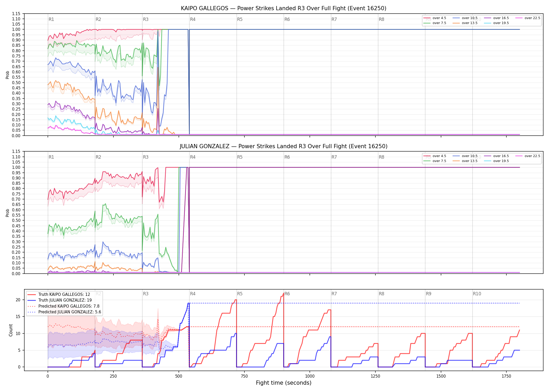Image resolution: width=549 pixels, height=392 pixels.
Task: Click 'over 19.5' legend entry in Julian Gonzalez chart
Action: [x=496, y=161]
